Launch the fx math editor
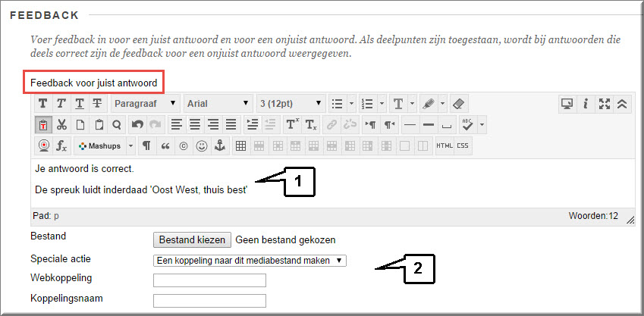The image size is (644, 316). [x=62, y=146]
